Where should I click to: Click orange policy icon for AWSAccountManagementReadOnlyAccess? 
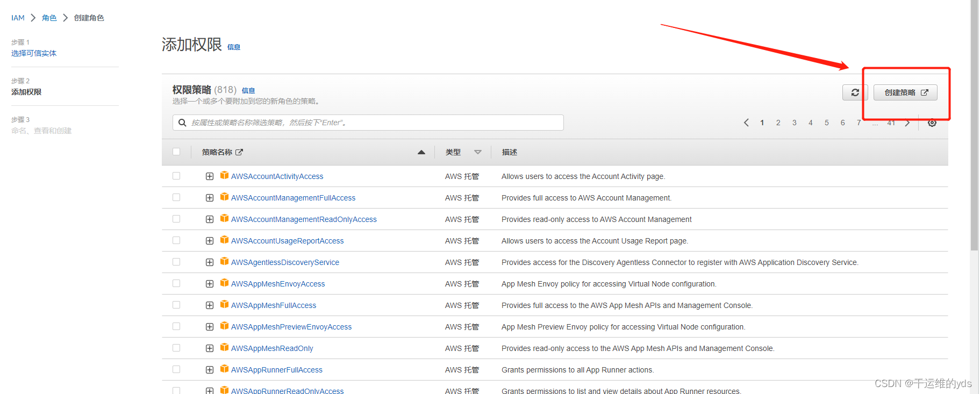[x=224, y=218]
